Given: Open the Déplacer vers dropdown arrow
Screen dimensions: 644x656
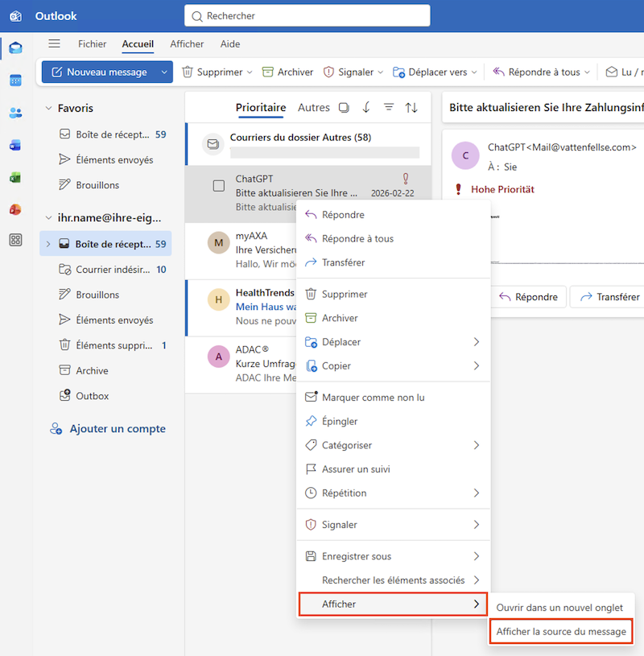Looking at the screenshot, I should pyautogui.click(x=474, y=72).
